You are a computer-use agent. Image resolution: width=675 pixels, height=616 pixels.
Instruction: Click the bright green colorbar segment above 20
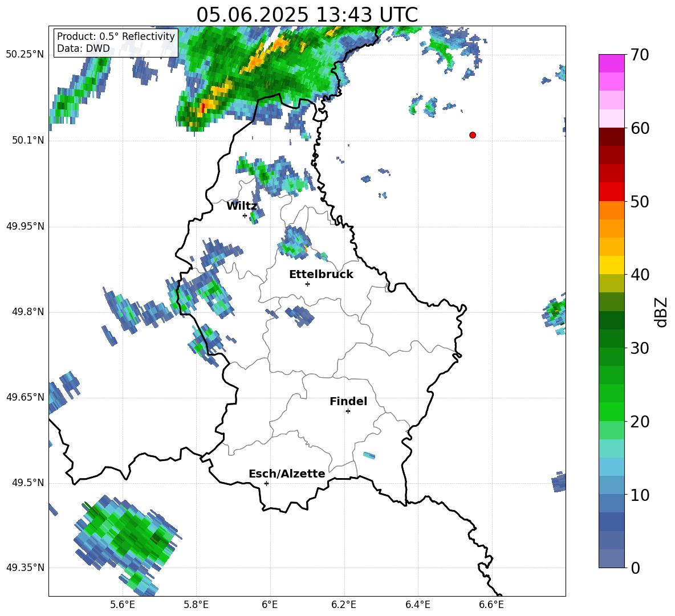coord(611,411)
